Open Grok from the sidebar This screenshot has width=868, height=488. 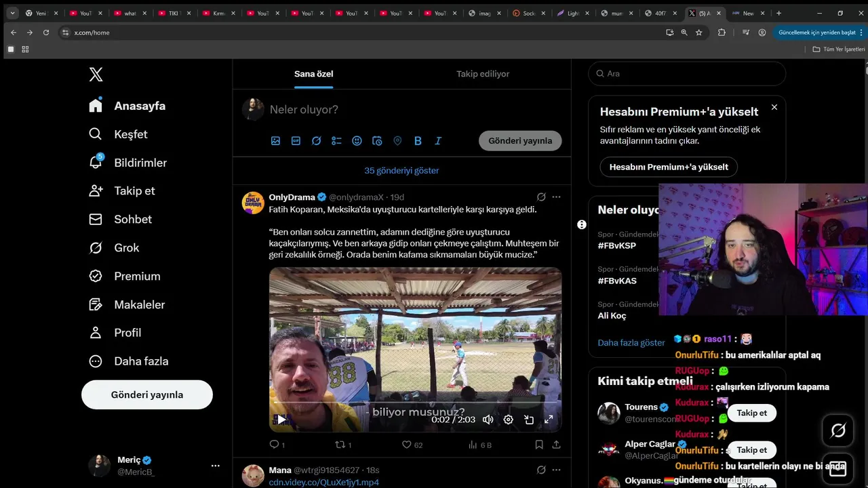(x=115, y=248)
